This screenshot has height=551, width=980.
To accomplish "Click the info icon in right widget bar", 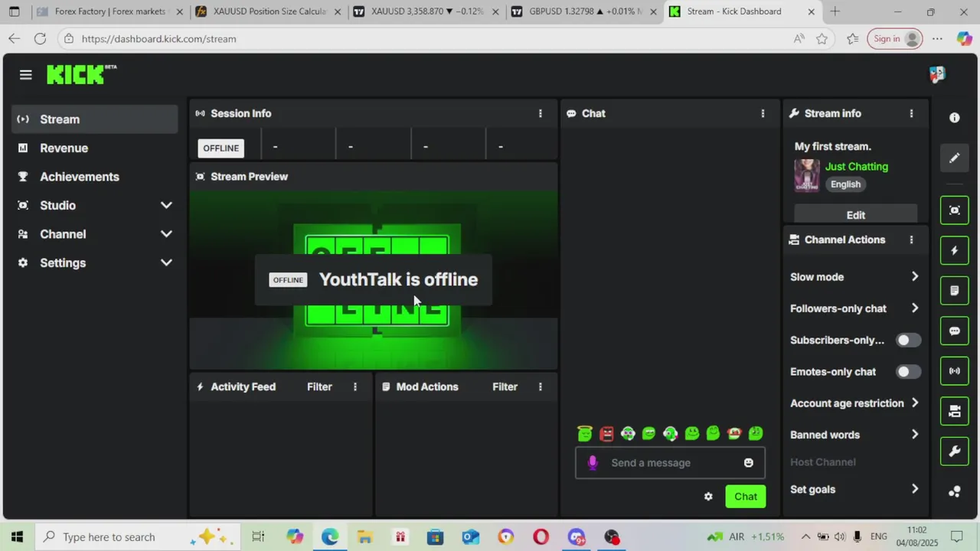I will (954, 118).
